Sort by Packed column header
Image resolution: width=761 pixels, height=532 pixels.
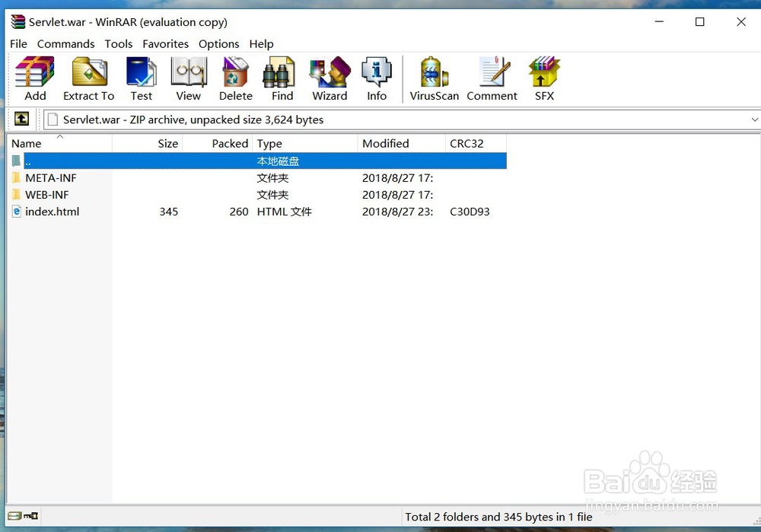218,143
